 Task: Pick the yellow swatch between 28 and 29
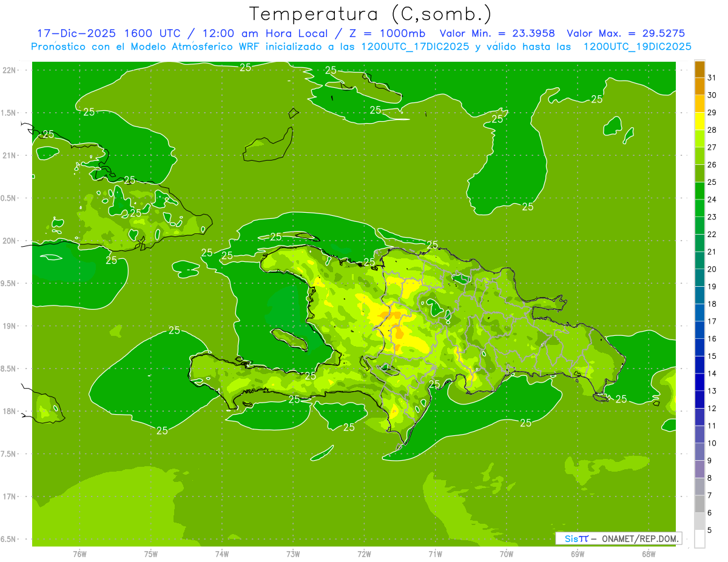tap(699, 121)
